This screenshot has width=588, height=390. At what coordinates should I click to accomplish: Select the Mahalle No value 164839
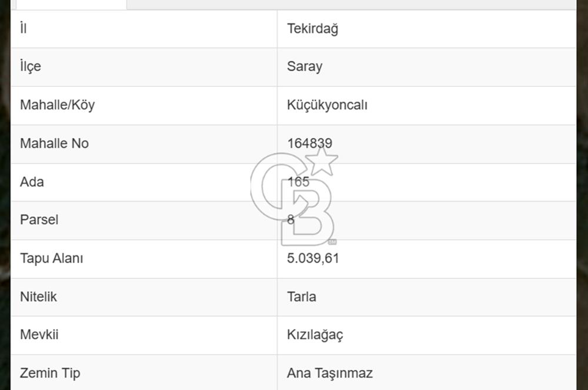click(x=309, y=143)
